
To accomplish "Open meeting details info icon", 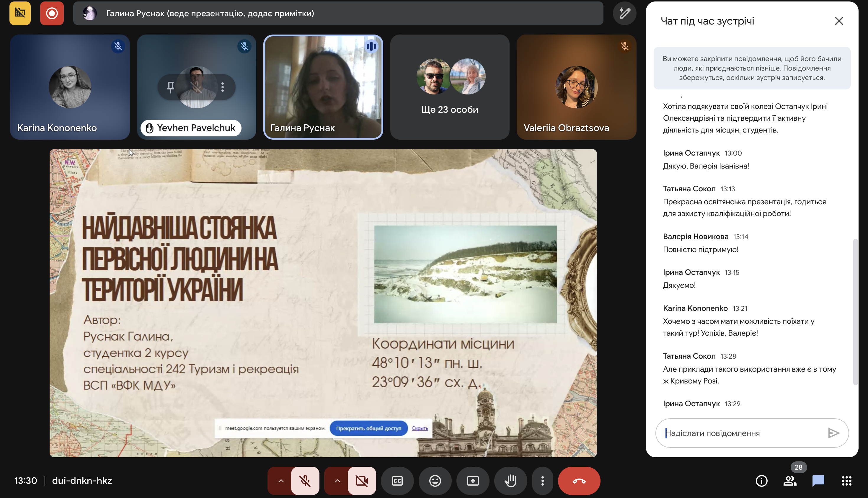I will pyautogui.click(x=761, y=481).
